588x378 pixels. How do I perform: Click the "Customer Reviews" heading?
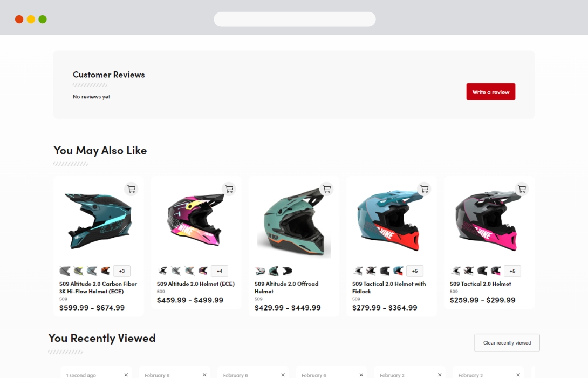pos(109,75)
